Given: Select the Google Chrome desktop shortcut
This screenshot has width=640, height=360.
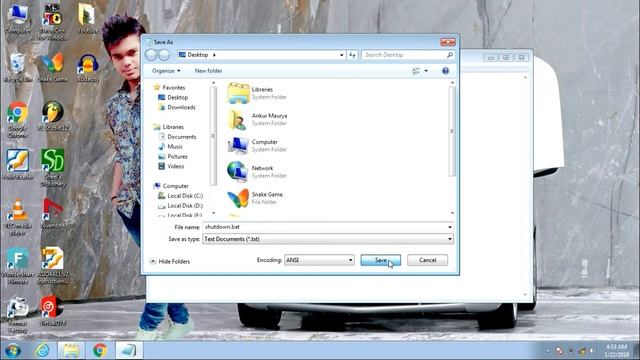Looking at the screenshot, I should [x=18, y=120].
